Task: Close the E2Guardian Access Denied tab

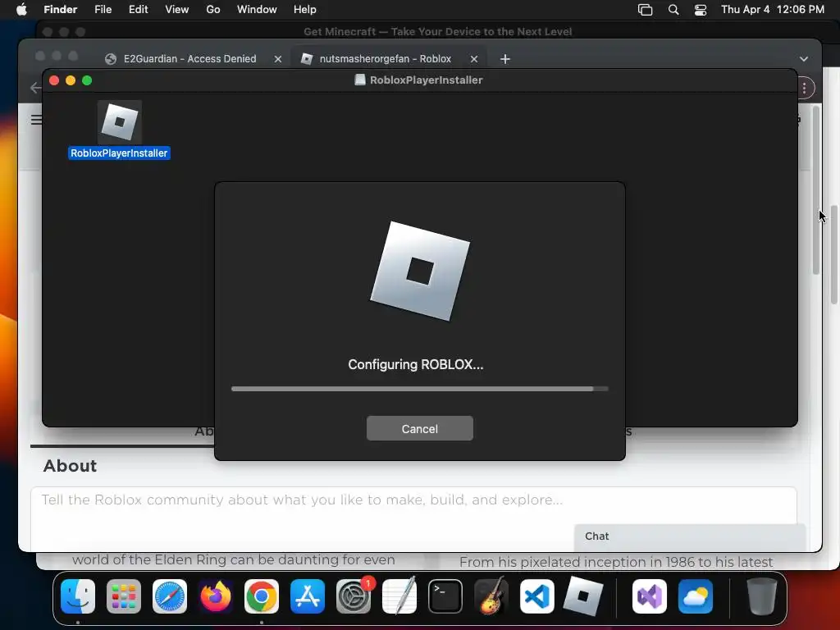Action: [277, 59]
